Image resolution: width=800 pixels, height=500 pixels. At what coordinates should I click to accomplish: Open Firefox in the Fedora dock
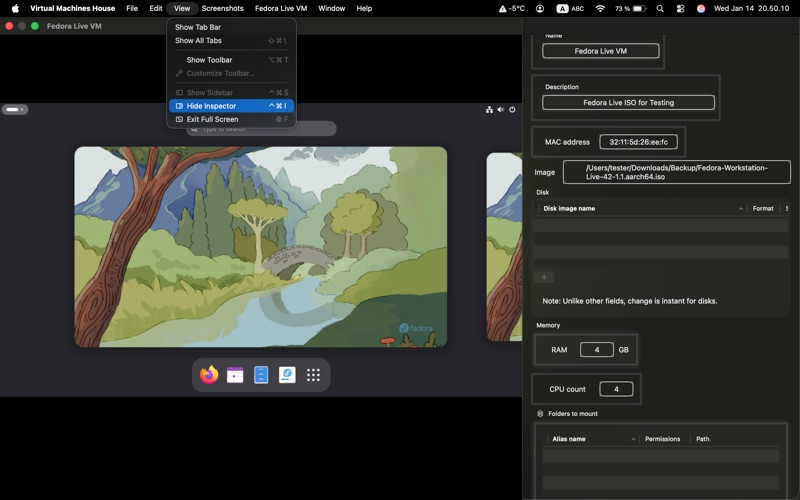[x=209, y=375]
